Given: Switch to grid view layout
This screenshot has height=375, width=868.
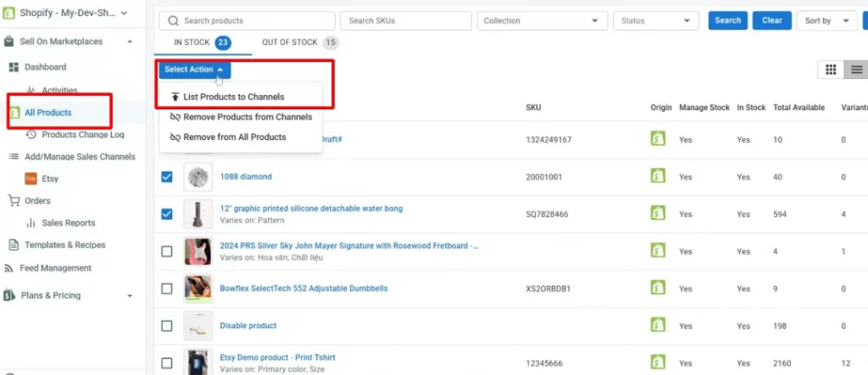Looking at the screenshot, I should click(x=831, y=70).
